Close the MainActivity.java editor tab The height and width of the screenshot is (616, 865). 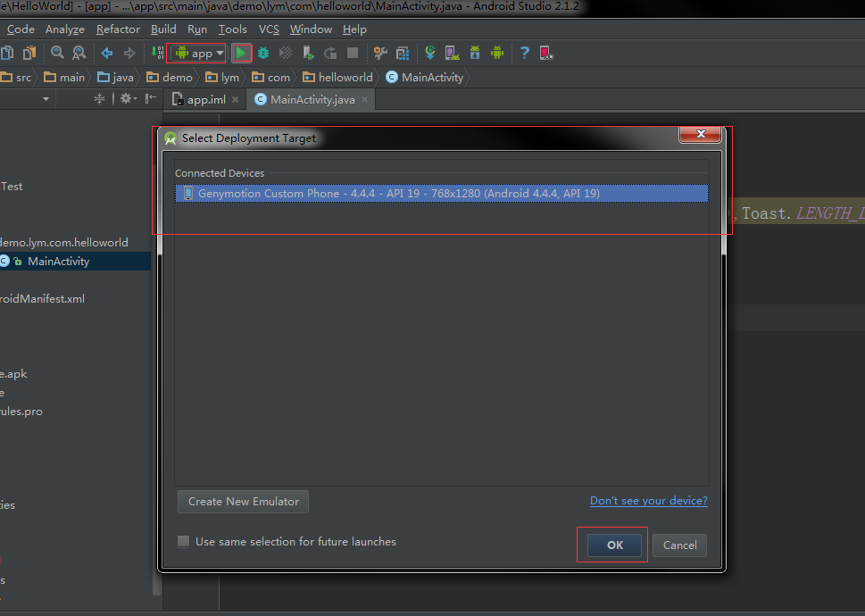(x=364, y=99)
